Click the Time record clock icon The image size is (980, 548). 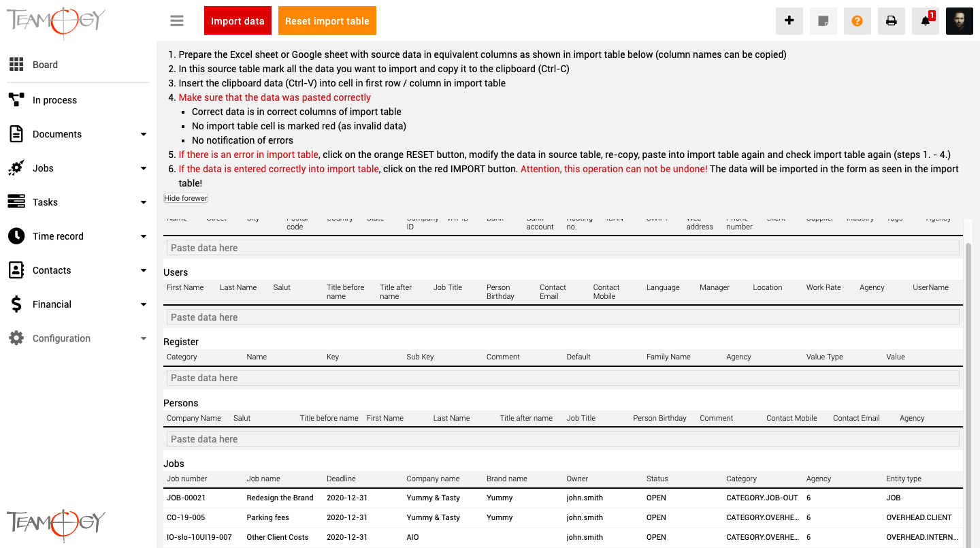click(16, 236)
